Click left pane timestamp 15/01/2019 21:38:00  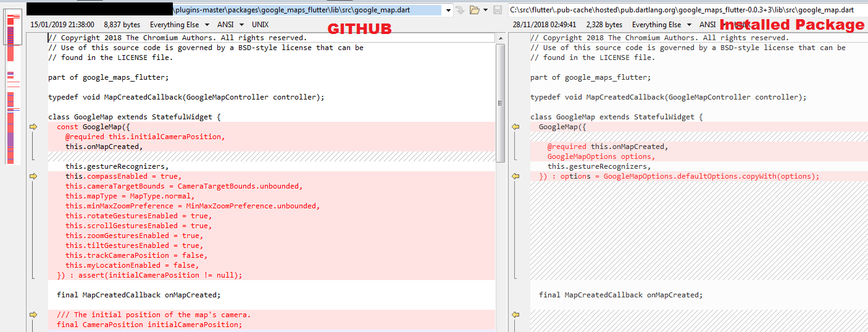(62, 25)
